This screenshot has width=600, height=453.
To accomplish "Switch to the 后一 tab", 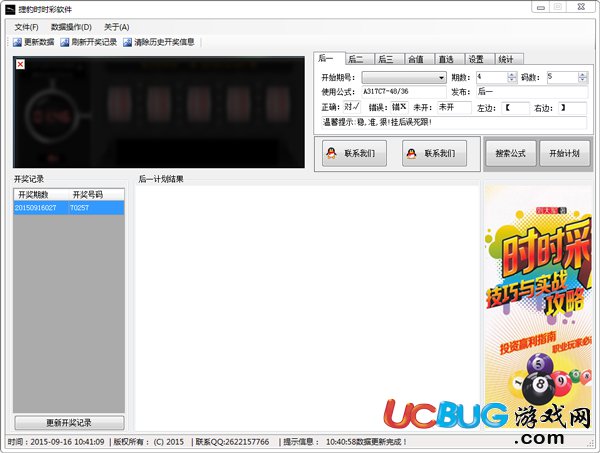I will tap(329, 58).
